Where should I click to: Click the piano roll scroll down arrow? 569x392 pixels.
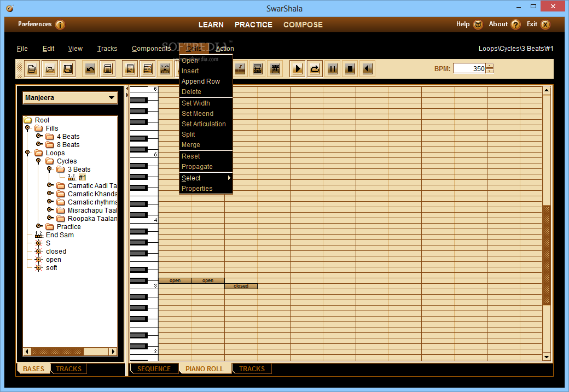pyautogui.click(x=547, y=357)
